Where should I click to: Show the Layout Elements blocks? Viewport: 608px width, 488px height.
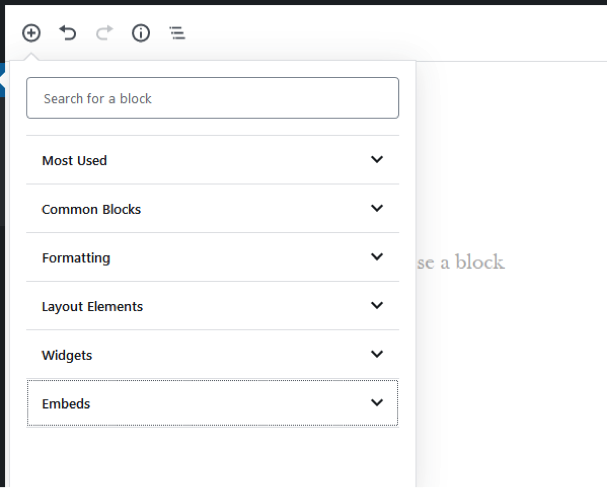tap(212, 306)
